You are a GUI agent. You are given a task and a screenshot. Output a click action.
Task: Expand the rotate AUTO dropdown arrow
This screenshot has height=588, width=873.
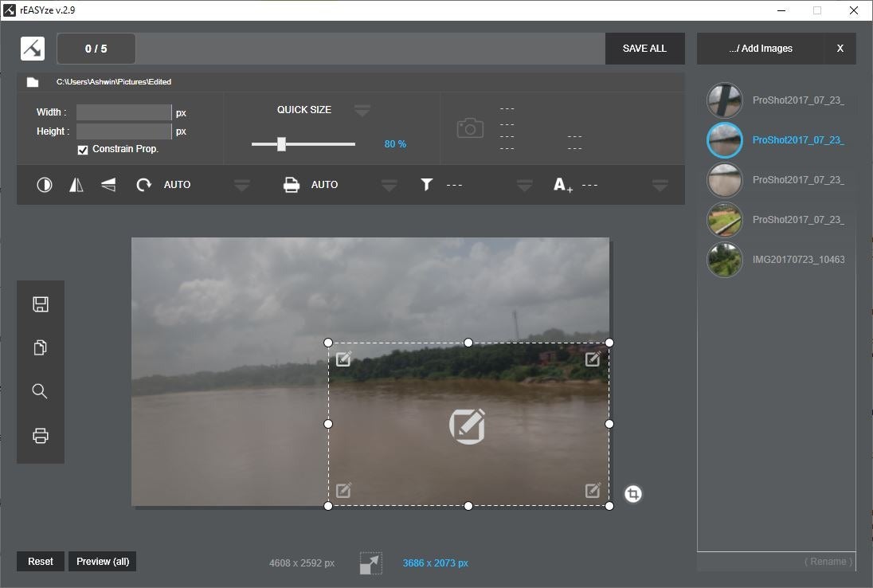click(241, 186)
